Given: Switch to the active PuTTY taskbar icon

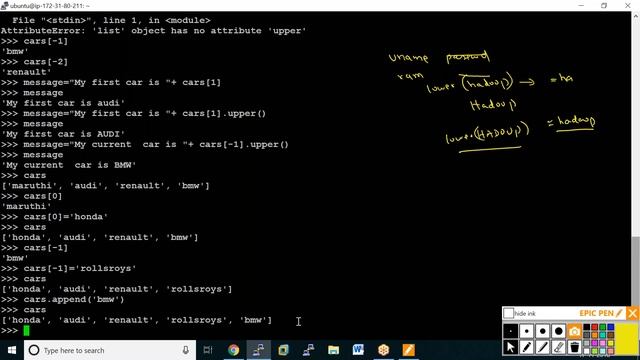Looking at the screenshot, I should (258, 350).
